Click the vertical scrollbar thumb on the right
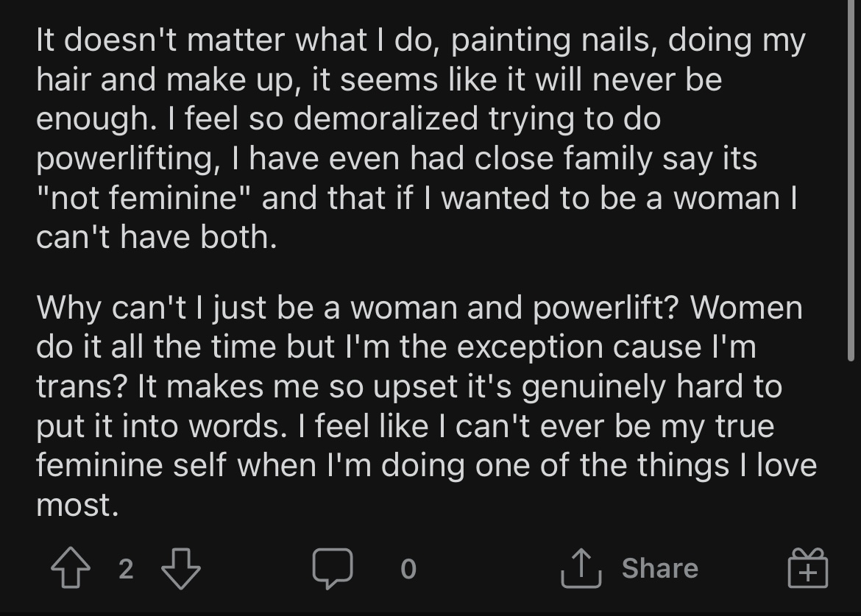The height and width of the screenshot is (616, 861). pyautogui.click(x=851, y=180)
